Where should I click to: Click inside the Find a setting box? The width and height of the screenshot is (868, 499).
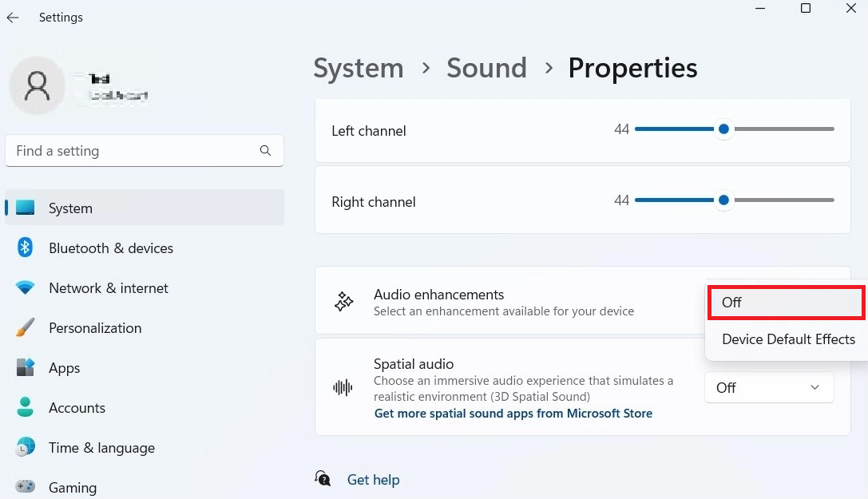point(144,150)
